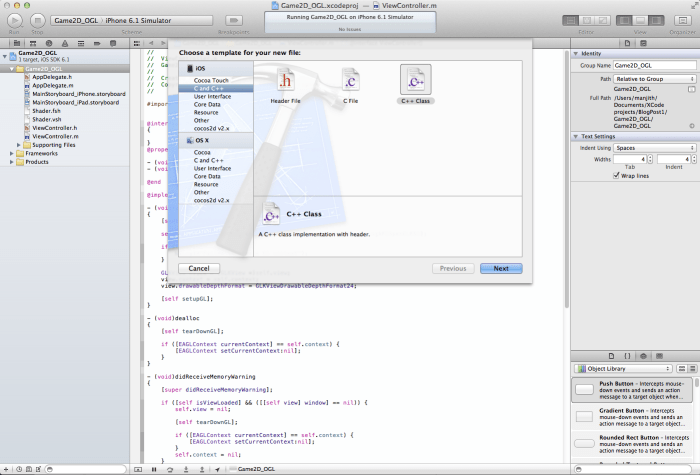Show the Log navigator
The image size is (700, 475).
click(x=113, y=43)
